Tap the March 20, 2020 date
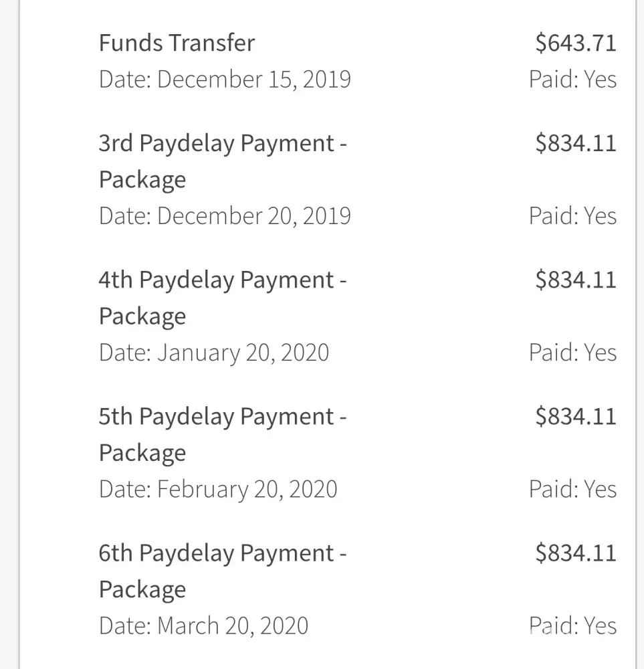The image size is (644, 669). [x=203, y=626]
